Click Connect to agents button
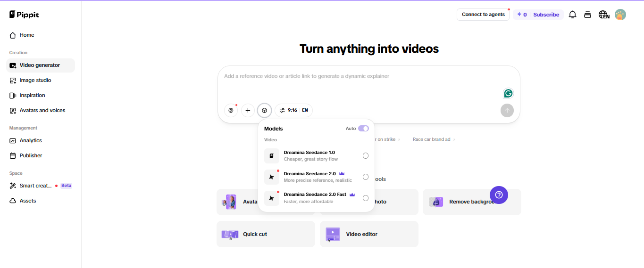Viewport: 644px width, 268px height. [x=483, y=15]
